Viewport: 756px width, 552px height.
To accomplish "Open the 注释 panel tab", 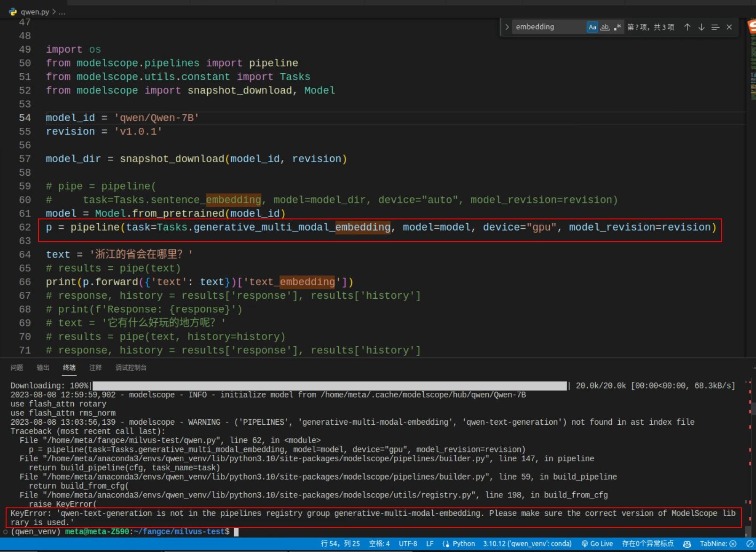I will (x=95, y=367).
